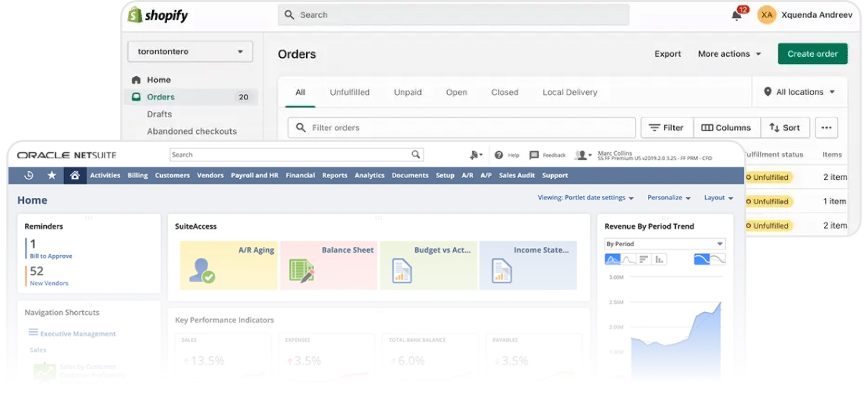Open the Budget vs Act... tile
868x416 pixels.
pos(428,265)
